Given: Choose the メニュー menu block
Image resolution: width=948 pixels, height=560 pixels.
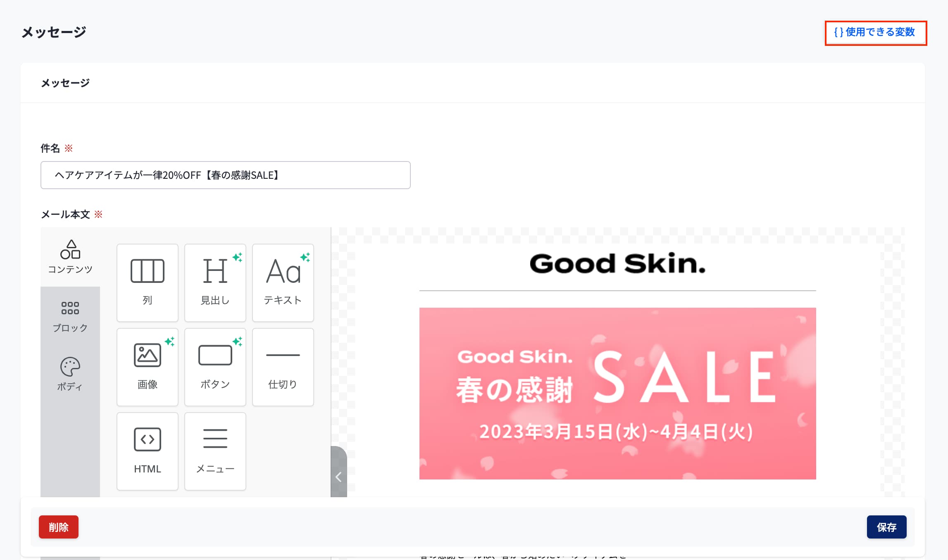Looking at the screenshot, I should (215, 451).
